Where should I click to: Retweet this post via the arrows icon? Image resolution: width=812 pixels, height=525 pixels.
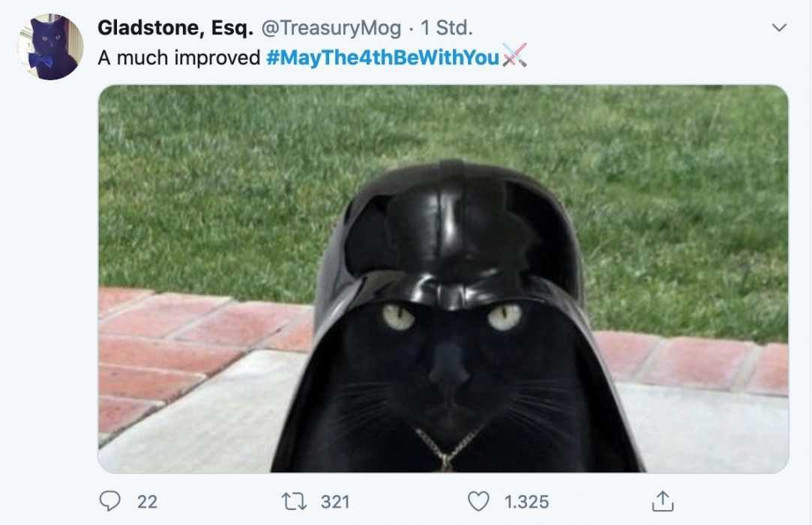294,501
